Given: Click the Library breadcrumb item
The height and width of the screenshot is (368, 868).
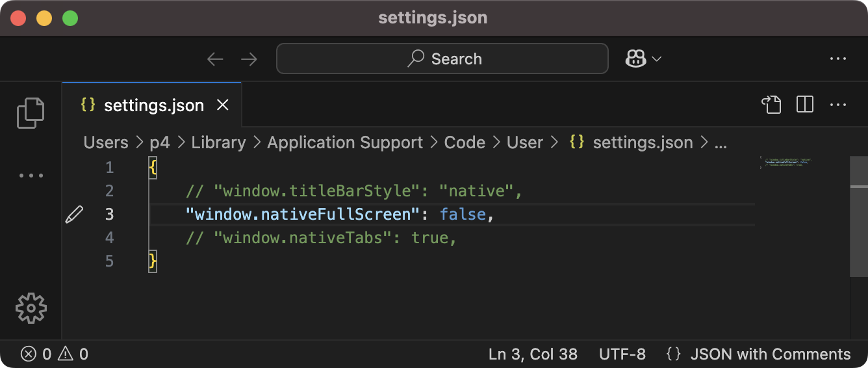Looking at the screenshot, I should pyautogui.click(x=218, y=142).
